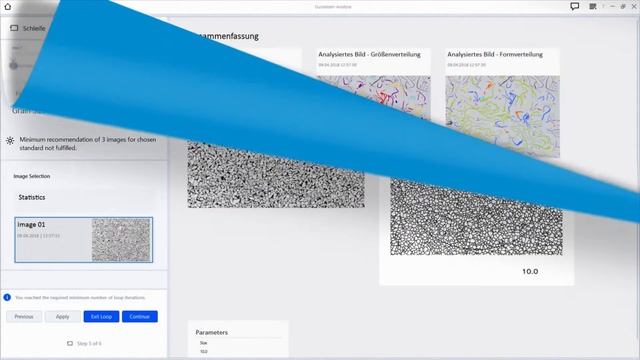The image size is (640, 360).
Task: Click the Schleife loop icon
Action: click(x=14, y=28)
